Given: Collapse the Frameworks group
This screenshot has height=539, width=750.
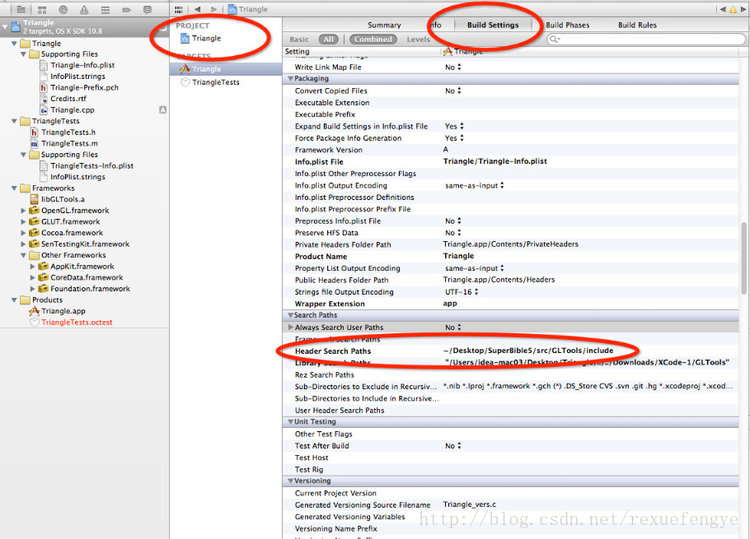Looking at the screenshot, I should pyautogui.click(x=14, y=188).
